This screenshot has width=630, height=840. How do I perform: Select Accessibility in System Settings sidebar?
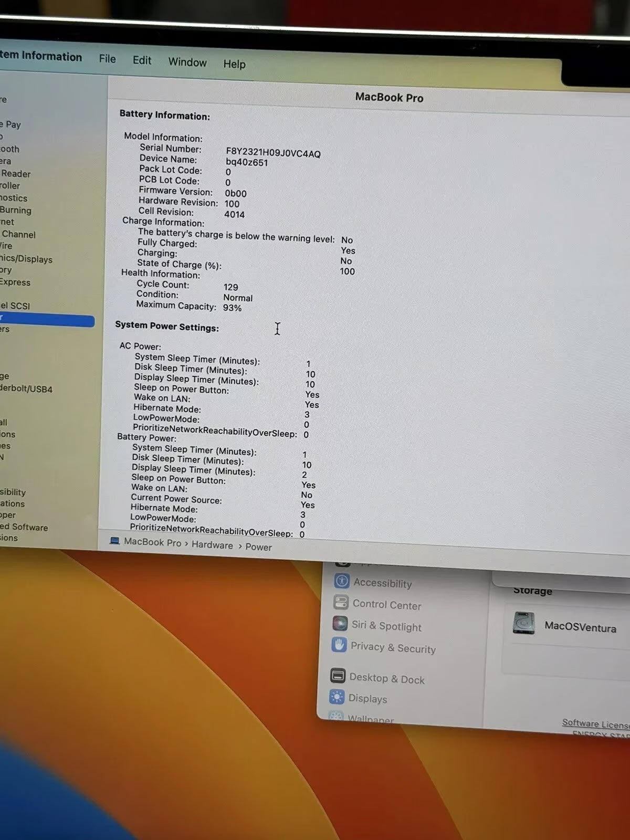383,583
